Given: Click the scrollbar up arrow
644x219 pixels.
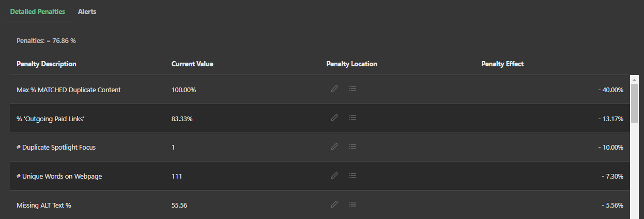Looking at the screenshot, I should [634, 79].
